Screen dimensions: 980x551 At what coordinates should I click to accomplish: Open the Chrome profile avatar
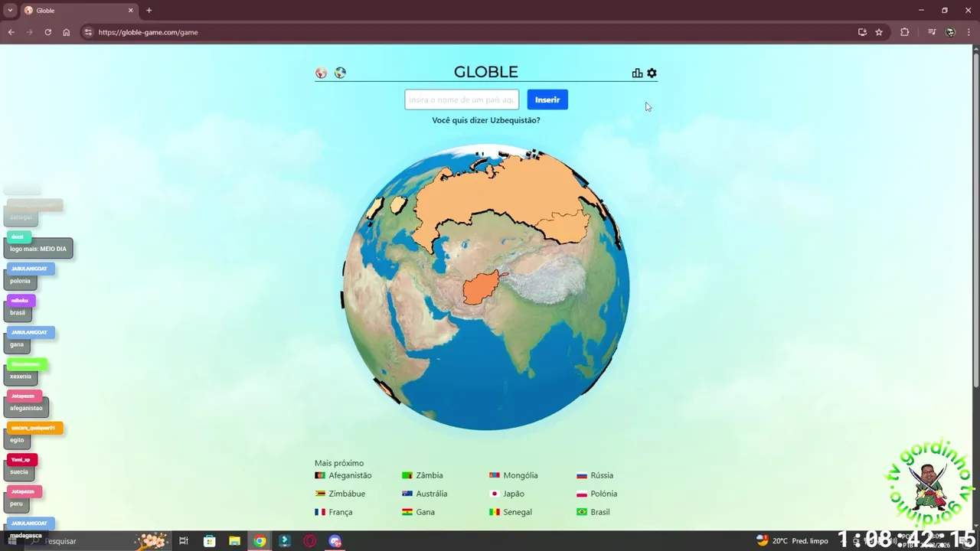click(950, 32)
